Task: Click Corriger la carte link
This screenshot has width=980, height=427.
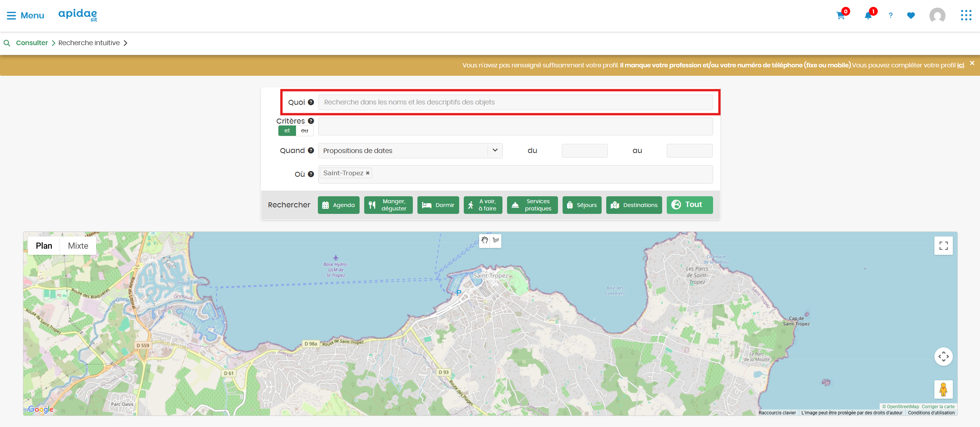Action: pos(938,407)
